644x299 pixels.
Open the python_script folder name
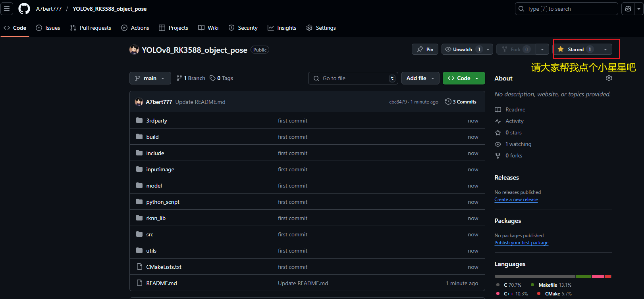(x=163, y=202)
